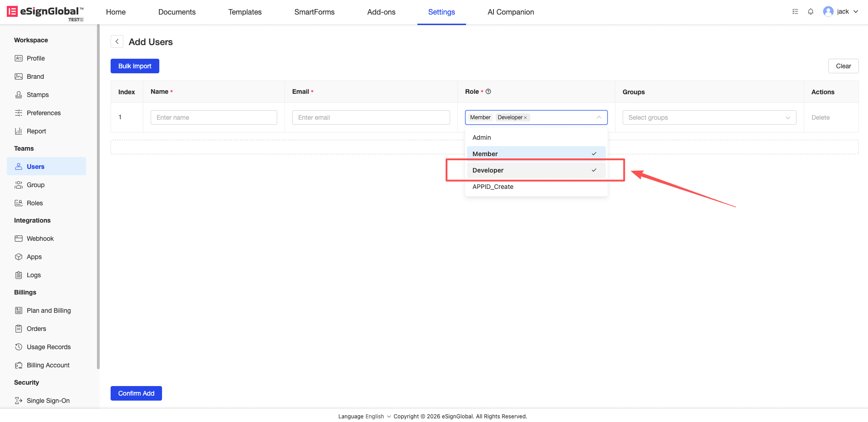This screenshot has width=868, height=422.
Task: Click the Role help question icon
Action: coord(488,92)
